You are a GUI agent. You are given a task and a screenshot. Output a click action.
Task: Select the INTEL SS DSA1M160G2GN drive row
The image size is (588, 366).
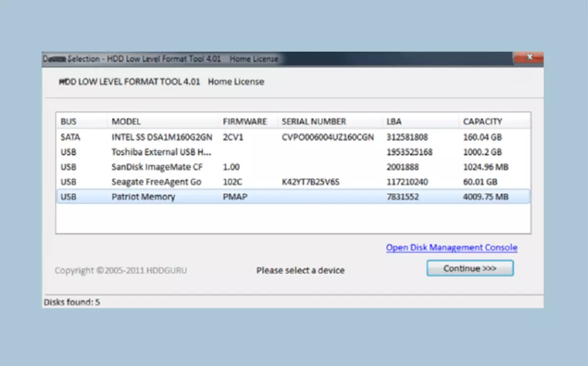click(x=293, y=137)
